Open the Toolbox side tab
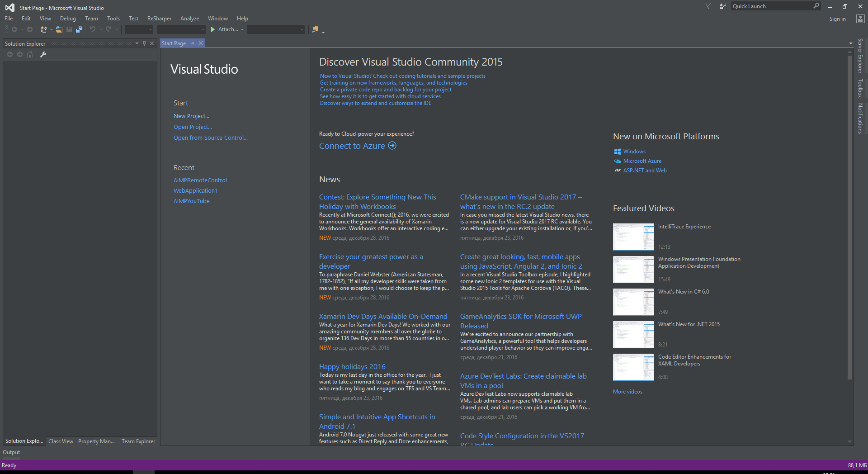 coord(860,88)
